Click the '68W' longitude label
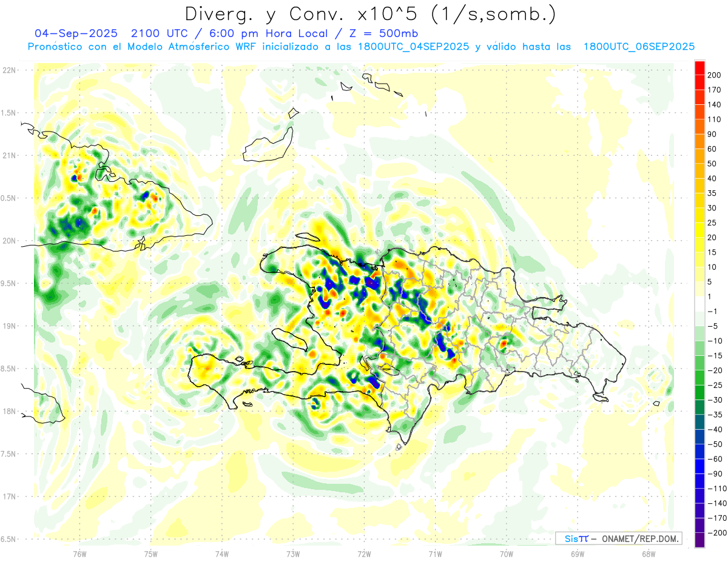 pos(648,554)
